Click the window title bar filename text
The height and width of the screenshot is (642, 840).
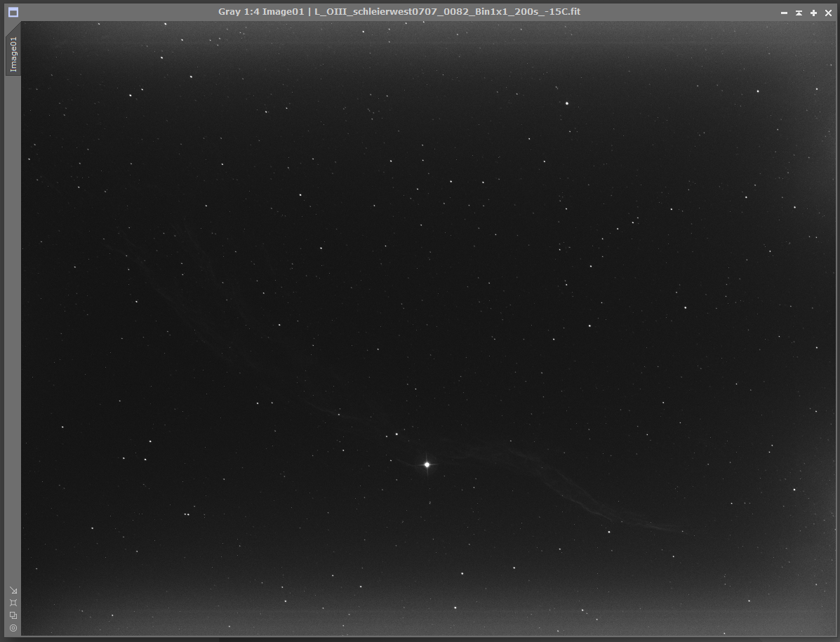click(x=447, y=12)
